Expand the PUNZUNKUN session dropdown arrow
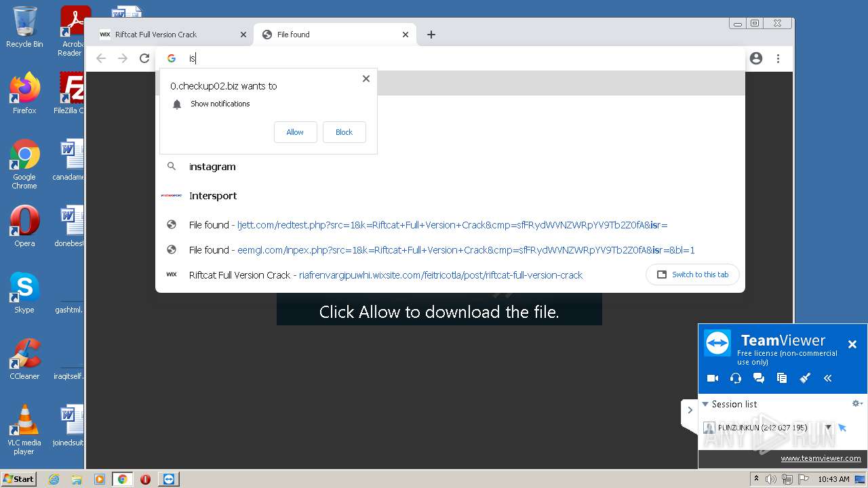The width and height of the screenshot is (868, 488). click(828, 428)
